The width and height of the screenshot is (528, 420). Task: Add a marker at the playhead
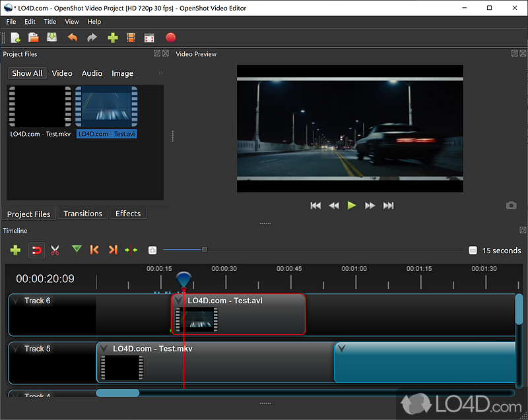(x=76, y=250)
